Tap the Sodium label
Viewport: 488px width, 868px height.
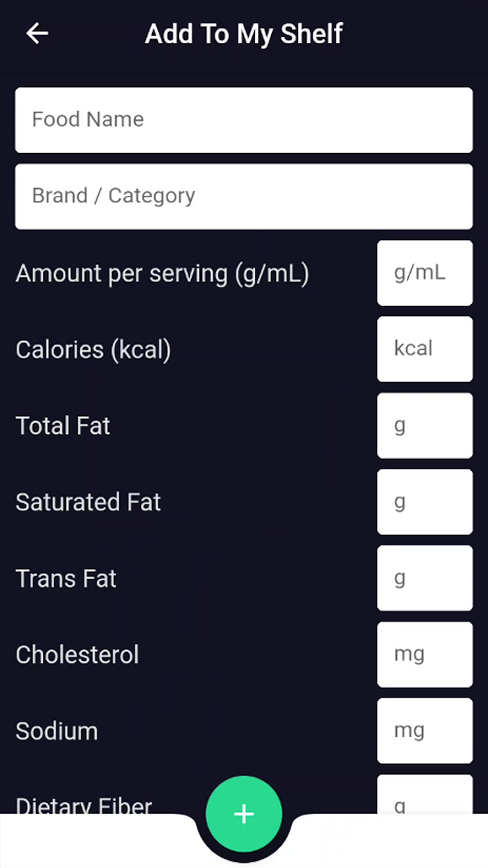click(57, 731)
